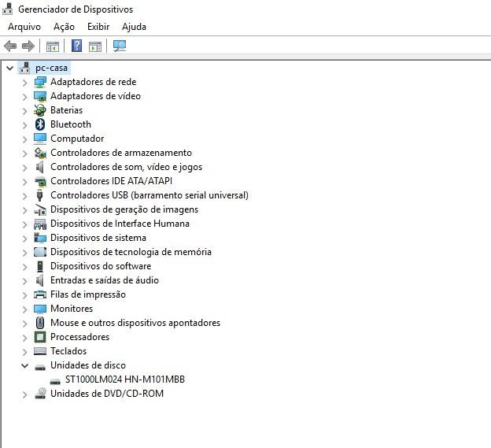Viewport: 491px width, 448px height.
Task: Expand Entradas e saídas de áudio node
Action: coord(24,281)
